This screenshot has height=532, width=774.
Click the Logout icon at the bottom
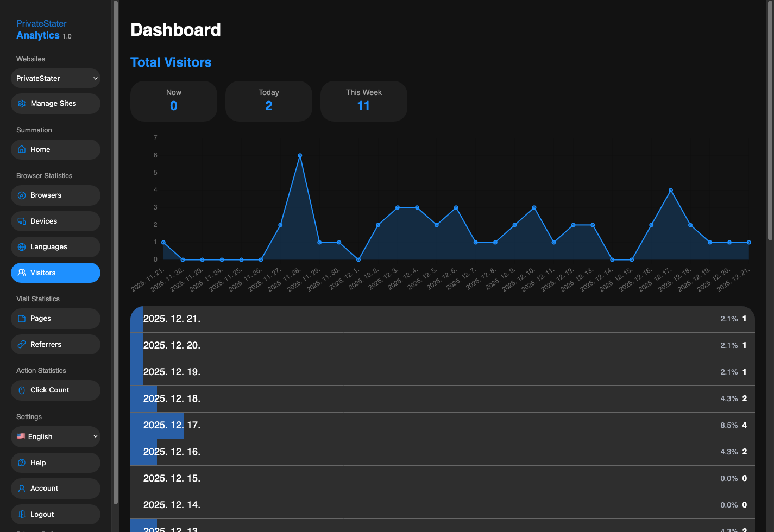click(x=22, y=514)
